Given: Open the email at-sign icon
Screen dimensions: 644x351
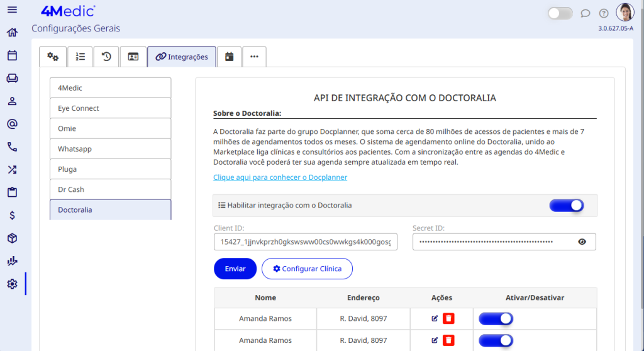Looking at the screenshot, I should [13, 124].
